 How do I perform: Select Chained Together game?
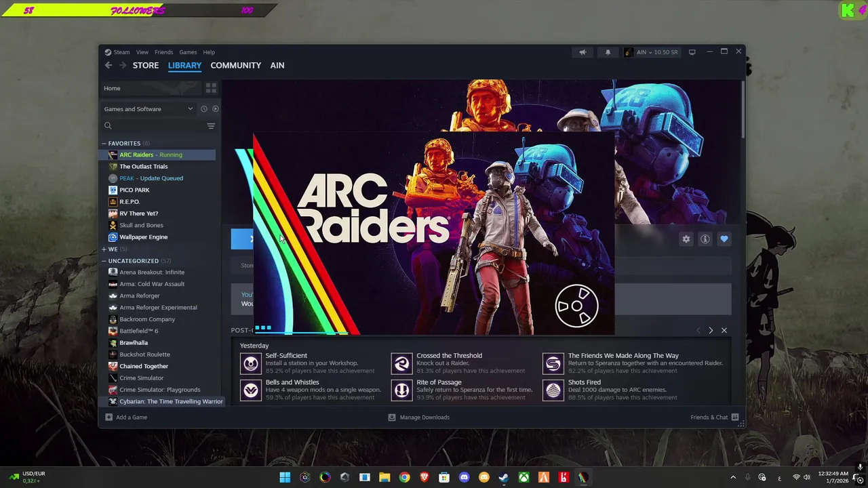144,366
